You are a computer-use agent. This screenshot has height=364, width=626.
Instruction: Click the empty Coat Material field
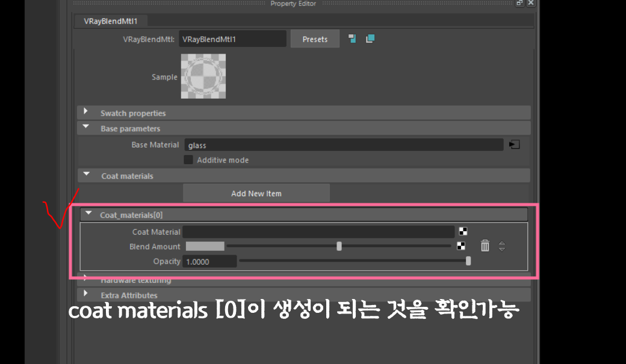pos(318,232)
